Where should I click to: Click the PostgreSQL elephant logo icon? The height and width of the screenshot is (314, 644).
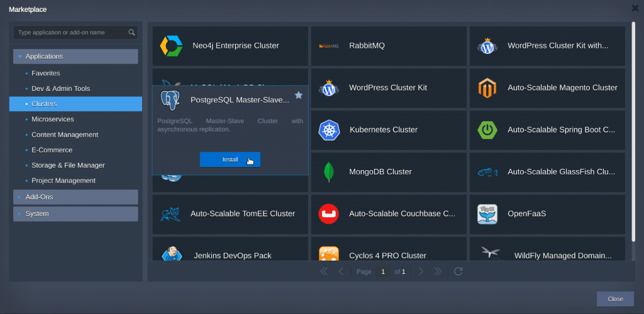pos(170,100)
